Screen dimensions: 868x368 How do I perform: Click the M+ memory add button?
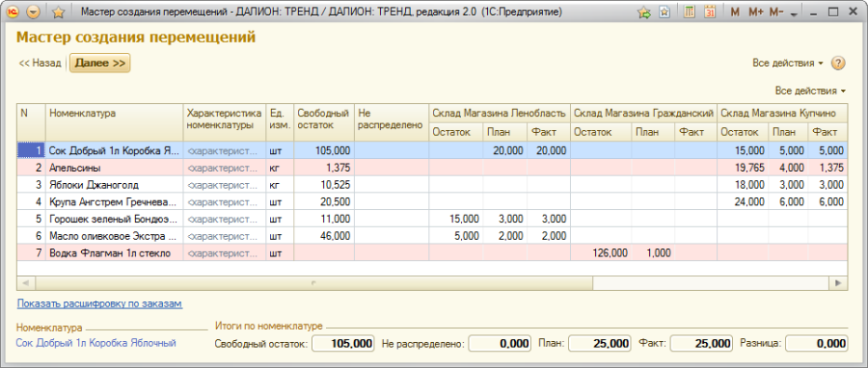pos(755,13)
